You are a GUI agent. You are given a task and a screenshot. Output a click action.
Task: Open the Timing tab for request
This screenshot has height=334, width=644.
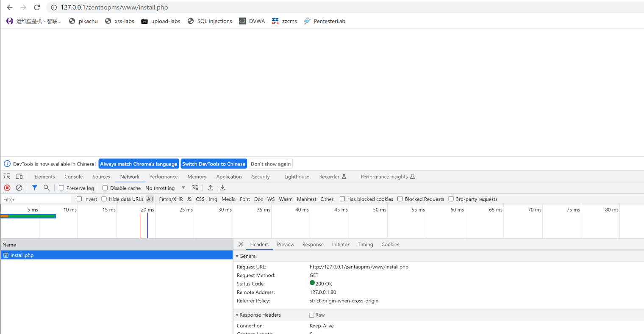tap(365, 245)
